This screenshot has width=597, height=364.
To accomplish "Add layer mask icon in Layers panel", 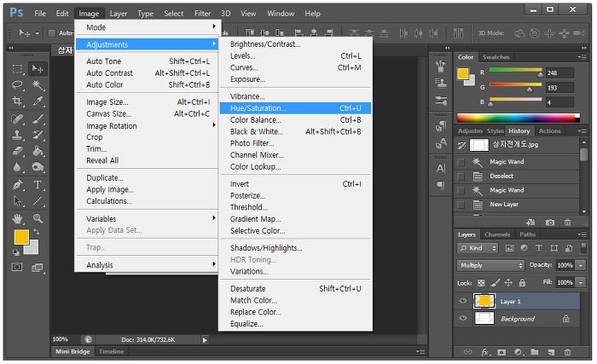I will (x=501, y=352).
